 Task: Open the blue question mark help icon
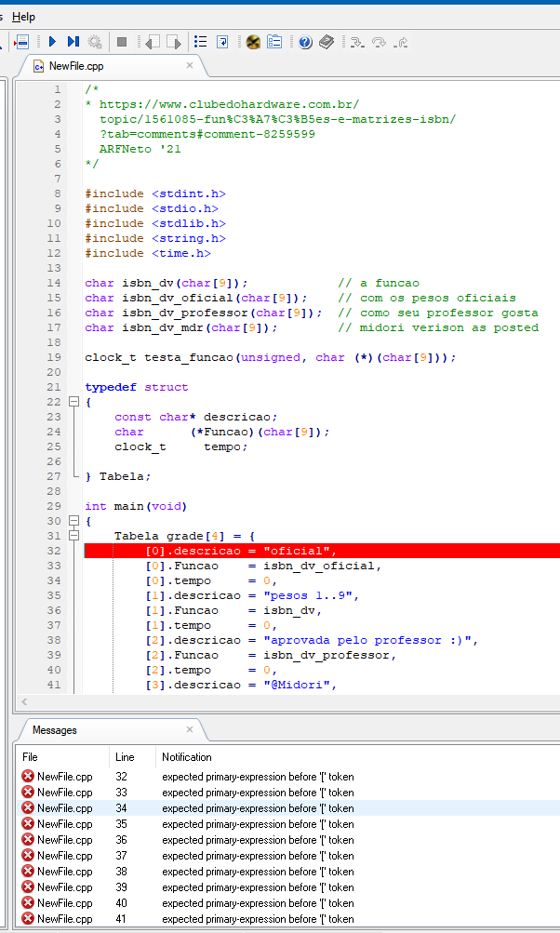click(305, 42)
